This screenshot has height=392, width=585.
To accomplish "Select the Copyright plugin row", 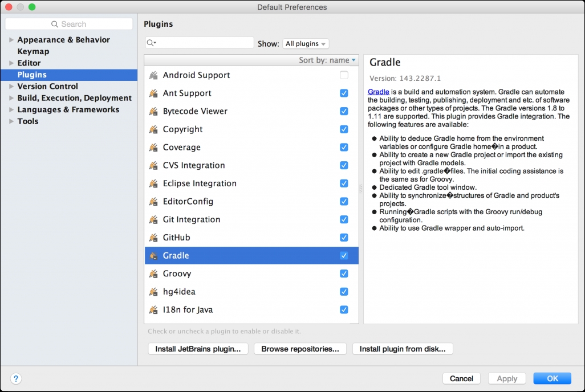I will (251, 129).
